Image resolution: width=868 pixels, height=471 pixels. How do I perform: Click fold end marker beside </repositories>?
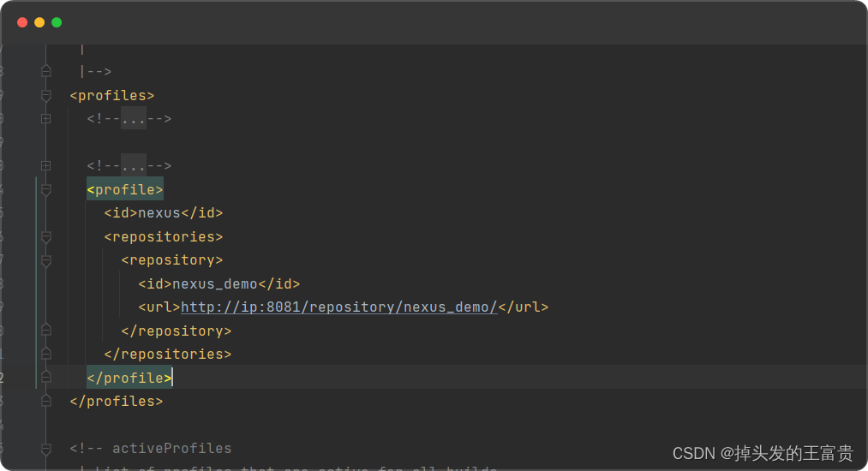pyautogui.click(x=46, y=354)
